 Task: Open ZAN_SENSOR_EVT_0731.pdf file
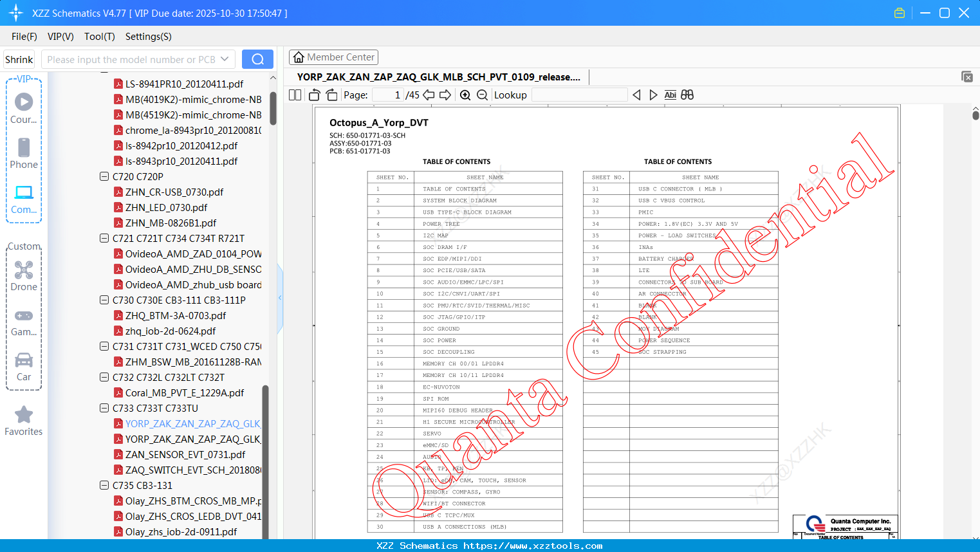click(x=185, y=454)
